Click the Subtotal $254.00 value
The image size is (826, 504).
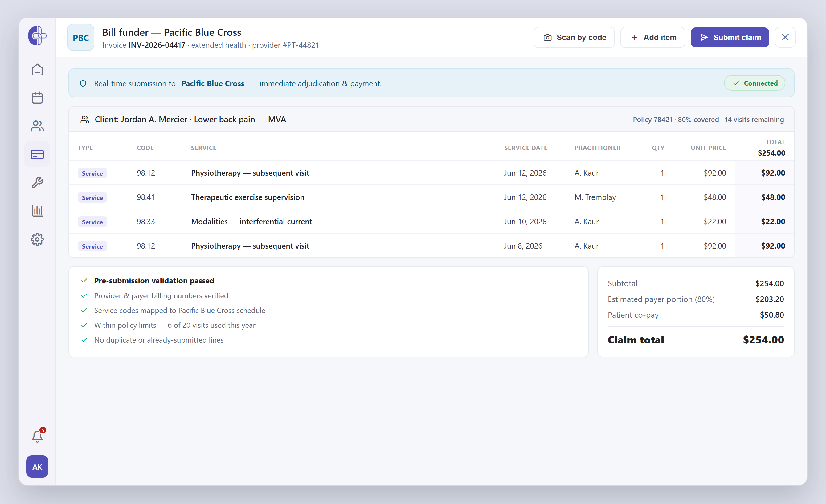coord(770,283)
